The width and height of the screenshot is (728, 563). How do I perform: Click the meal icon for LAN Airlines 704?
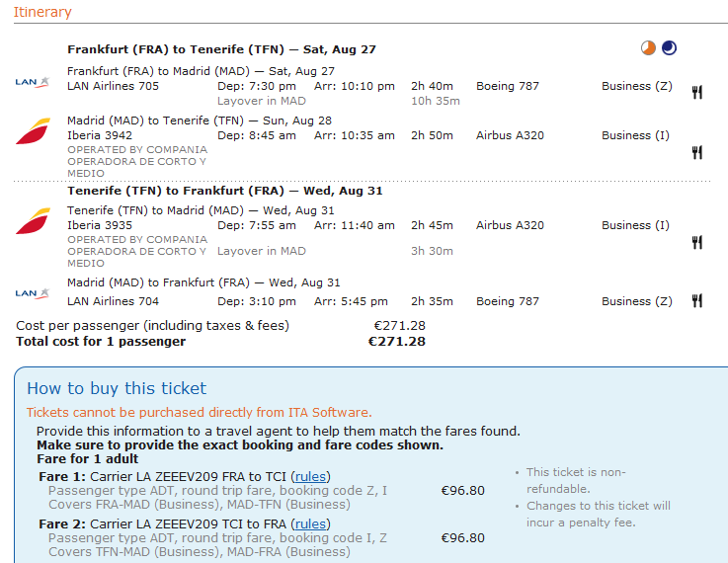click(x=697, y=301)
